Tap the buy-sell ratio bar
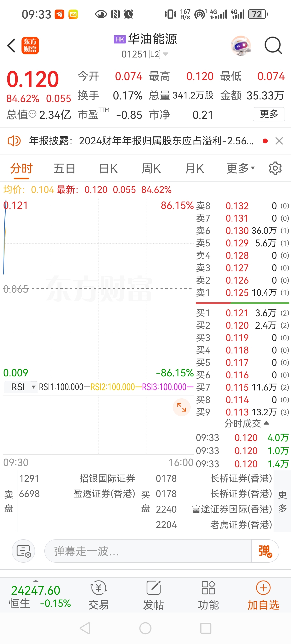This screenshot has height=644, width=291. [243, 303]
